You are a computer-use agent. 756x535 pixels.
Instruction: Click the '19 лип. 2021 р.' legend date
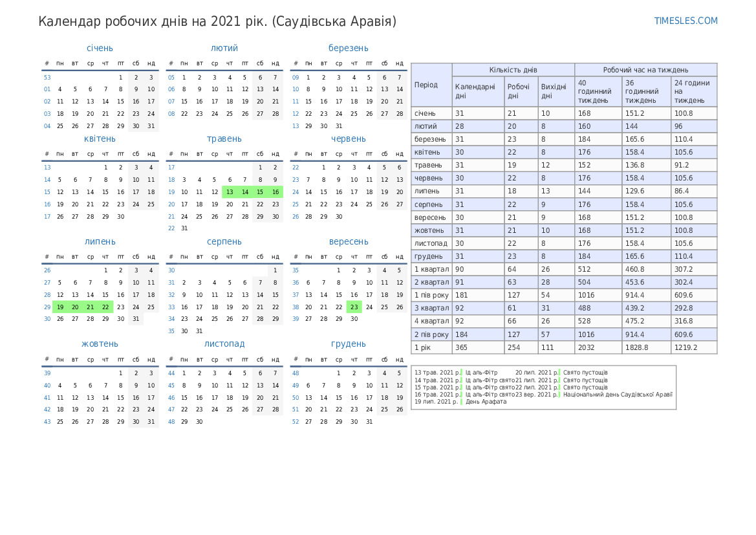pyautogui.click(x=436, y=401)
